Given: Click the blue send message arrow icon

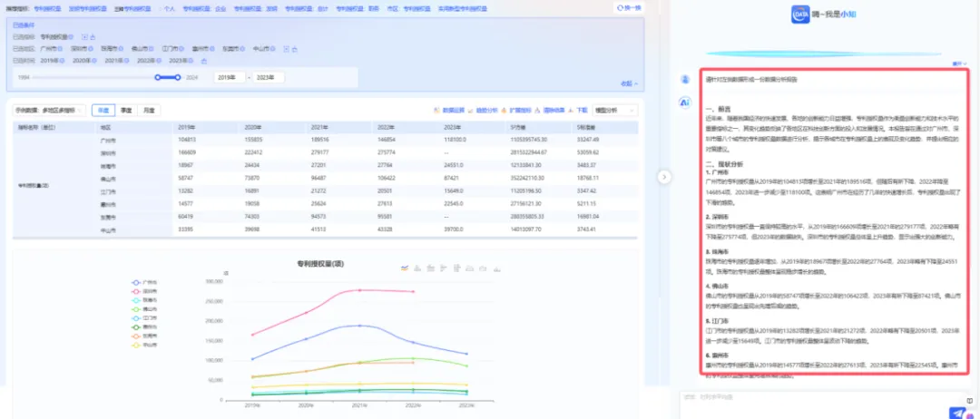Looking at the screenshot, I should (956, 413).
